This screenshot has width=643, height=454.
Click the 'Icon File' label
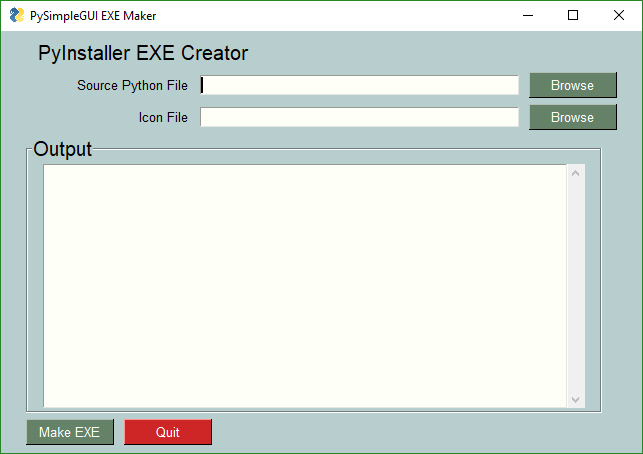coord(163,117)
